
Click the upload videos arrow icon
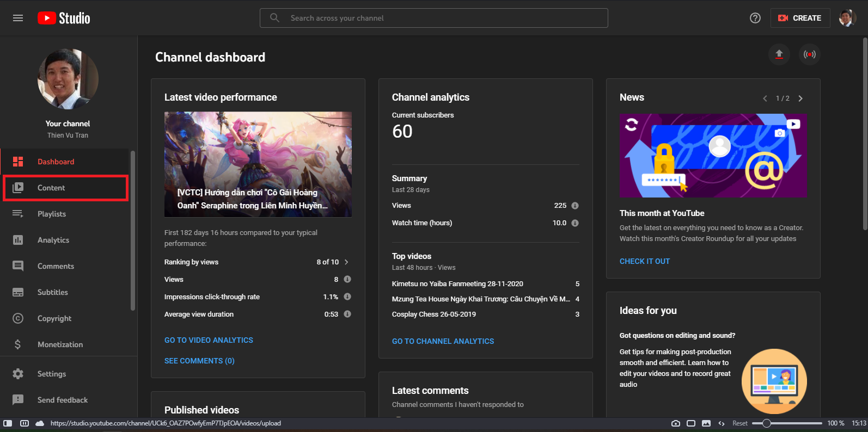point(779,54)
